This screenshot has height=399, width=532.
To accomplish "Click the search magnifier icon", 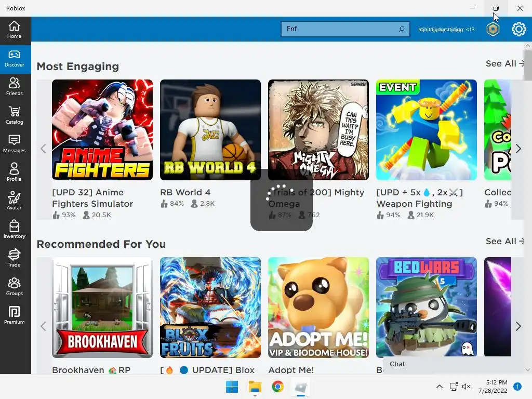I will tap(402, 29).
